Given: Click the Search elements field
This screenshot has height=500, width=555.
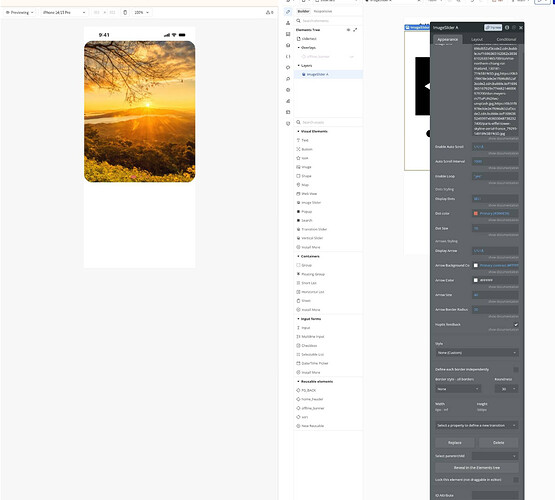Looking at the screenshot, I should point(329,21).
